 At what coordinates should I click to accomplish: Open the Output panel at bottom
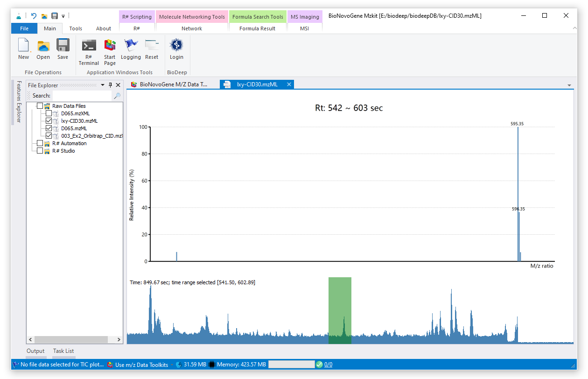[x=35, y=351]
